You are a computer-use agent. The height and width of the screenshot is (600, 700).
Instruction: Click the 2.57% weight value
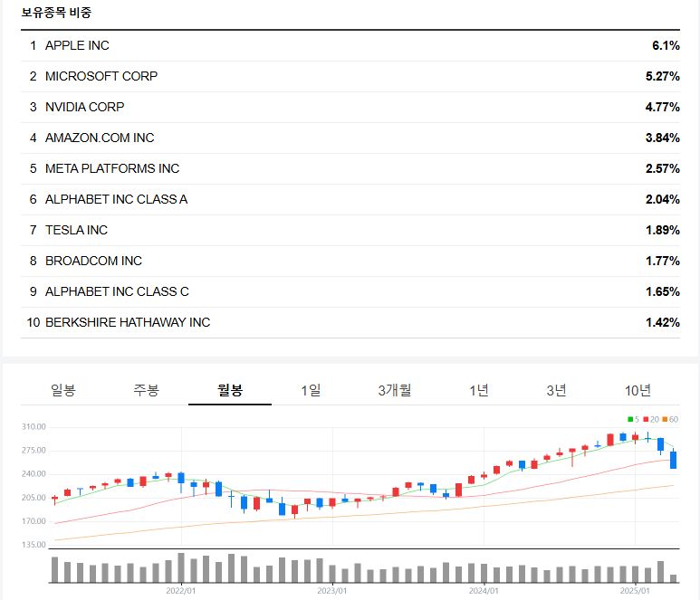click(663, 168)
